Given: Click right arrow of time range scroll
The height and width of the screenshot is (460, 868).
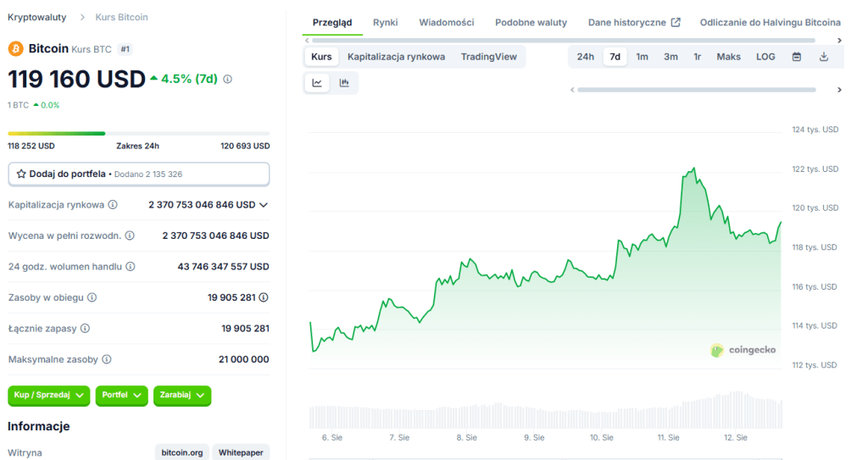Looking at the screenshot, I should [839, 90].
